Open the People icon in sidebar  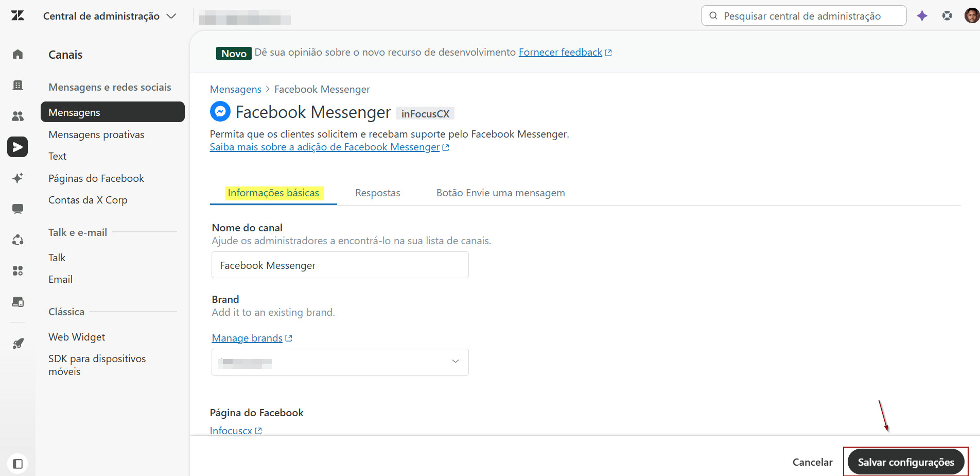(x=17, y=116)
